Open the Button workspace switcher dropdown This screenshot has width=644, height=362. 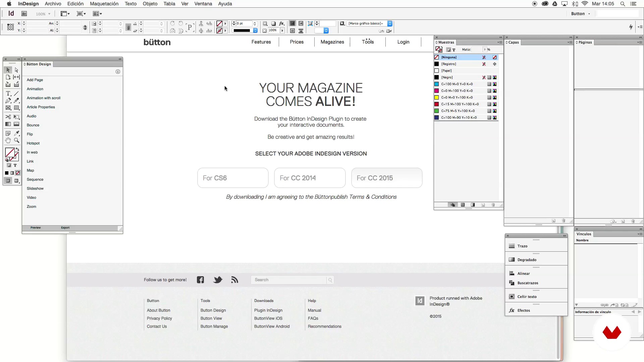point(581,14)
